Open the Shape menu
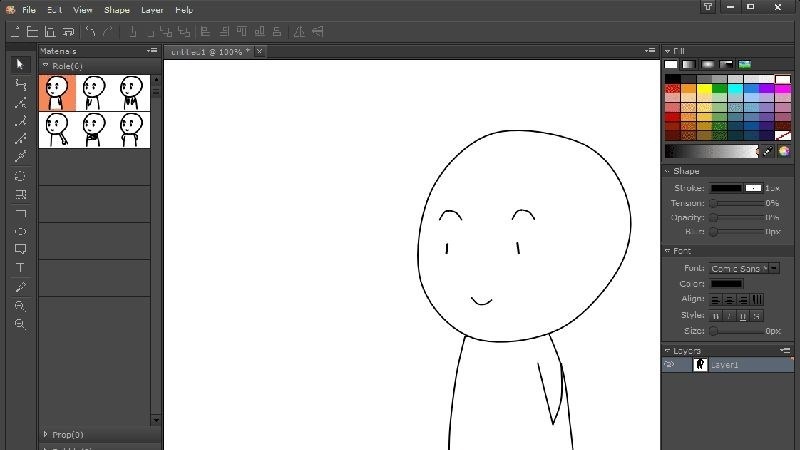The image size is (800, 450). pyautogui.click(x=117, y=10)
